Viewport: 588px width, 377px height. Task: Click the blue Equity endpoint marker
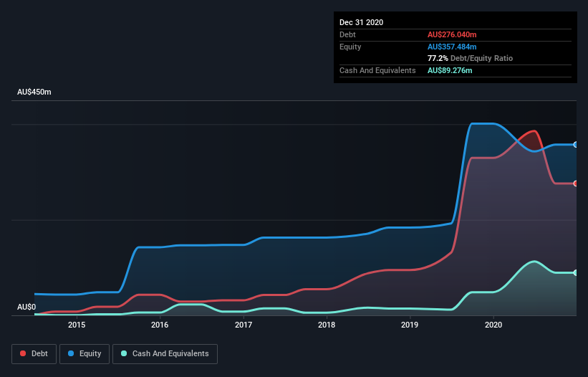pos(576,145)
